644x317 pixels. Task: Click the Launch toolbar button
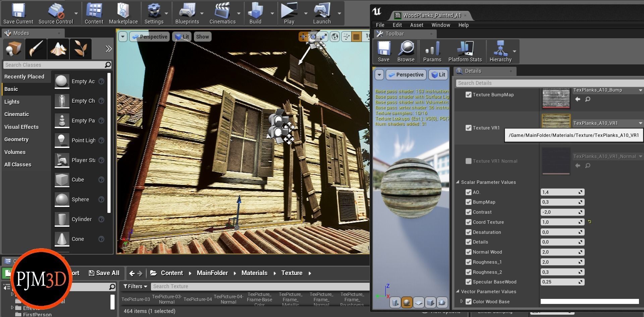coord(322,13)
